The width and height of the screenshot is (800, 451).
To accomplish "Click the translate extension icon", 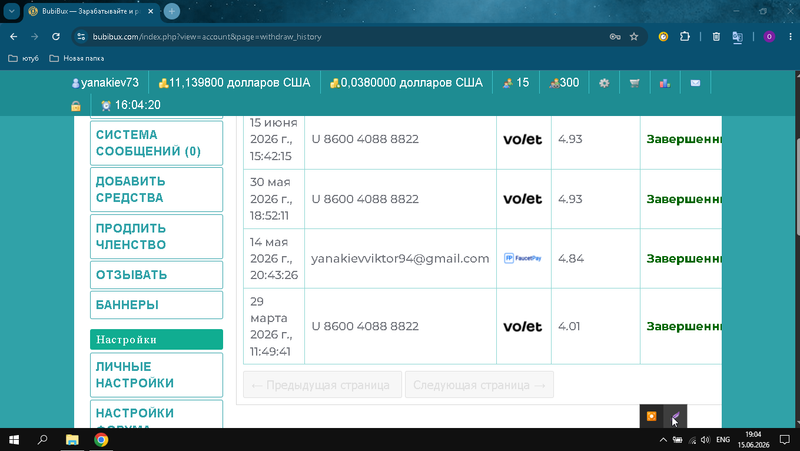I will (x=737, y=37).
